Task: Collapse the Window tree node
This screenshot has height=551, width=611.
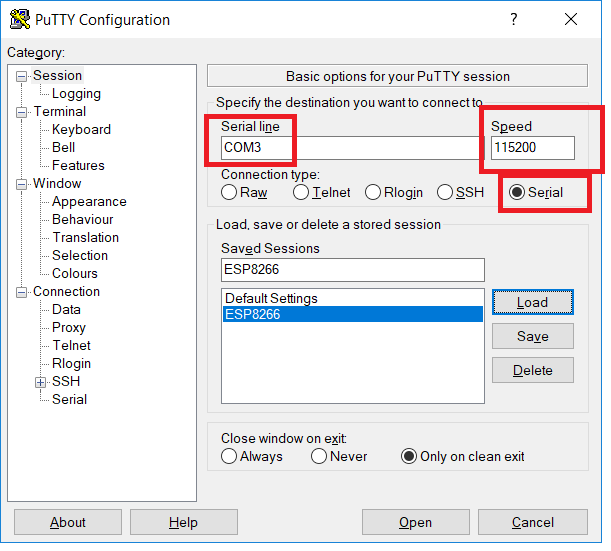Action: point(21,184)
